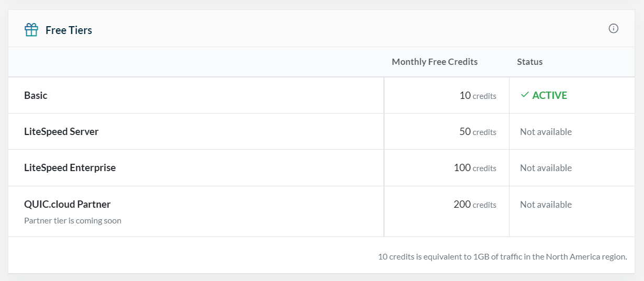This screenshot has width=644, height=281.
Task: Click the Partner tier is coming soon note
Action: [x=73, y=220]
